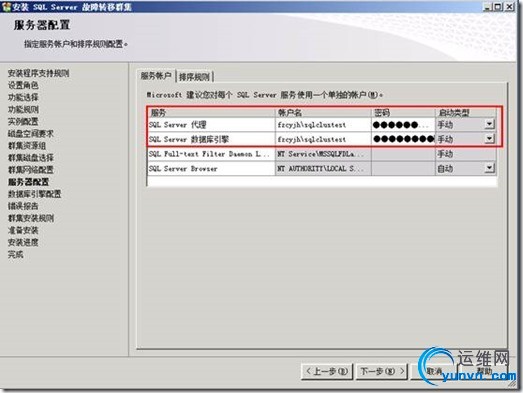Screen dimensions: 523x393
Task: Select 完成 step in sidebar
Action: [15, 255]
